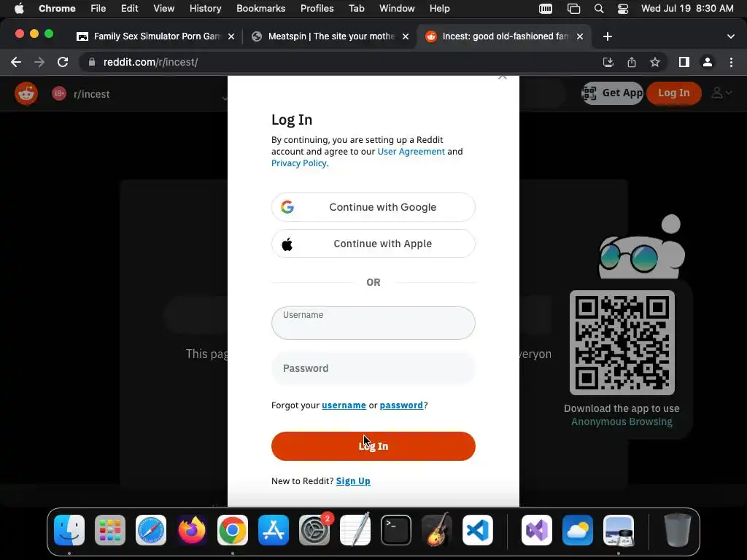This screenshot has width=747, height=560.
Task: Switch to Family Sex Simulator tab
Action: (156, 36)
